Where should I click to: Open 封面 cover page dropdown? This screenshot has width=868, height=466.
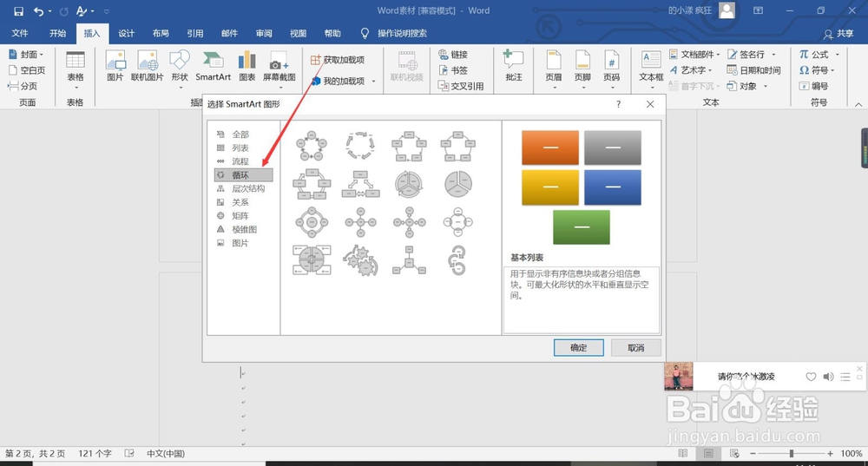26,55
